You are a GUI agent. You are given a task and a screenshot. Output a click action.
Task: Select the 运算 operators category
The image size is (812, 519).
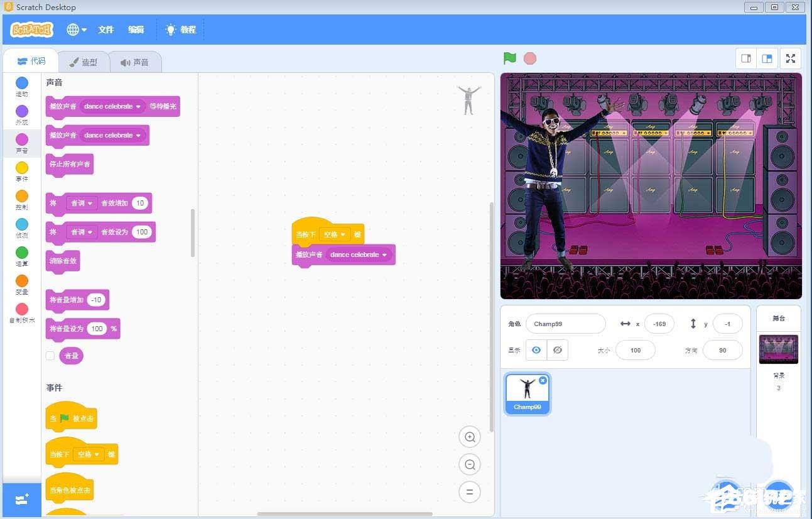point(22,256)
